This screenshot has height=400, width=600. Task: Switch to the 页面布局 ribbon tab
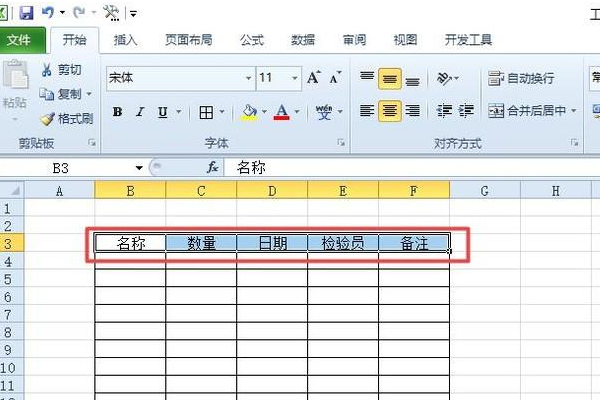point(189,40)
